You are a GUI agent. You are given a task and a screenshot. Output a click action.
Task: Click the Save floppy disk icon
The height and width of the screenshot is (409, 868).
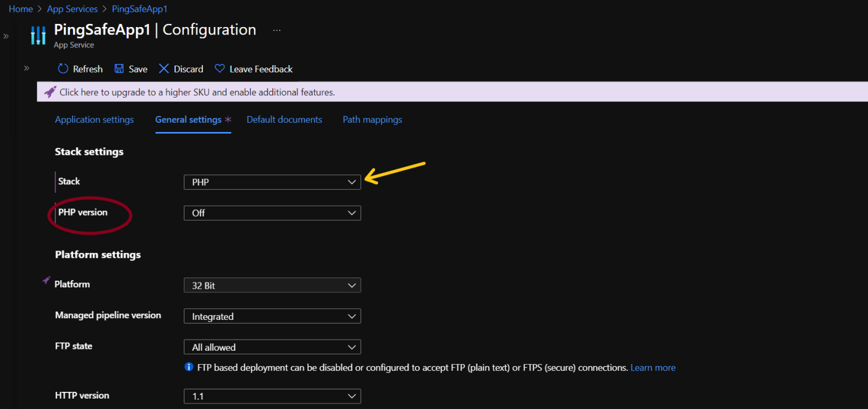(x=119, y=69)
